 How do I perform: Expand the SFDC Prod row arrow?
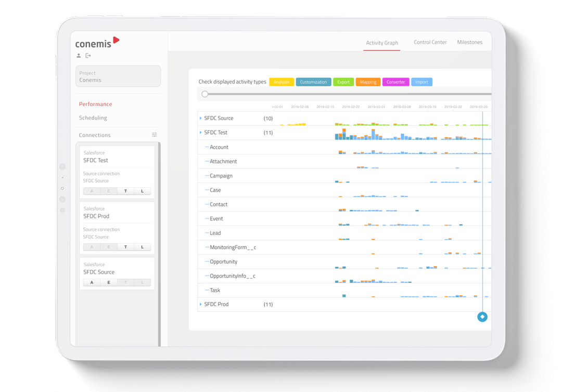pos(200,304)
